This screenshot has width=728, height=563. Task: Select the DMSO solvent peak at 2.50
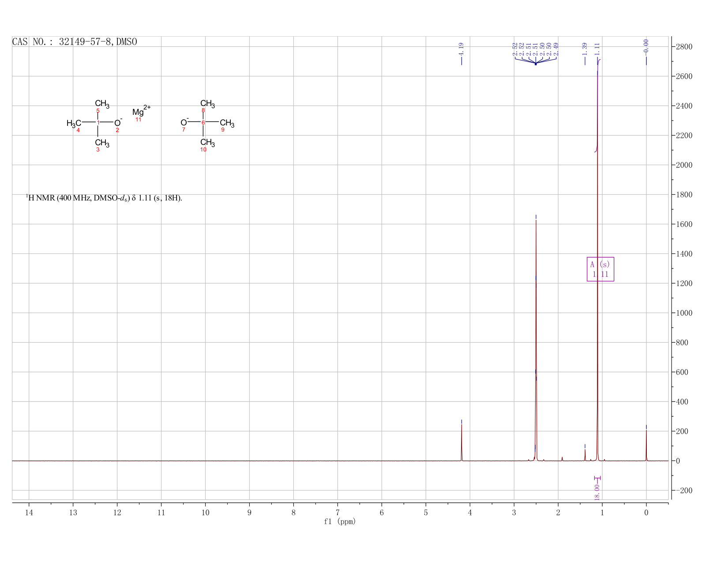pyautogui.click(x=536, y=340)
